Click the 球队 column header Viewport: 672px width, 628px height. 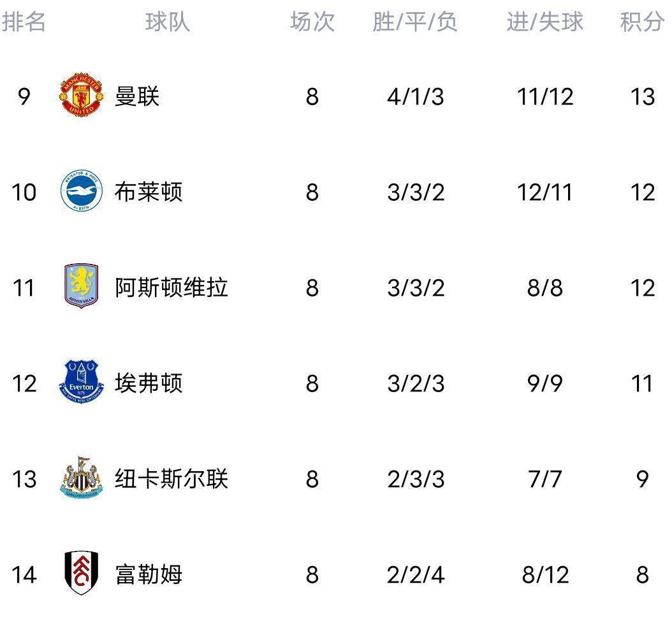coord(167,22)
